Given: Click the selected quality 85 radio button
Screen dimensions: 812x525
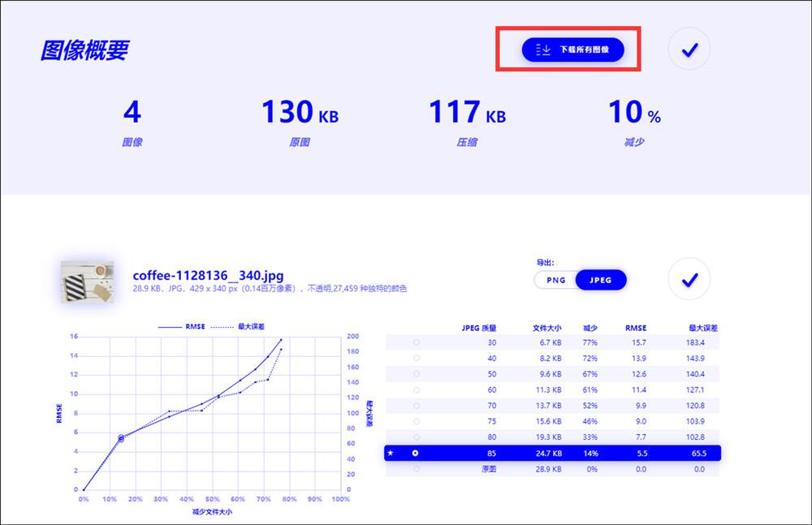Looking at the screenshot, I should point(416,453).
